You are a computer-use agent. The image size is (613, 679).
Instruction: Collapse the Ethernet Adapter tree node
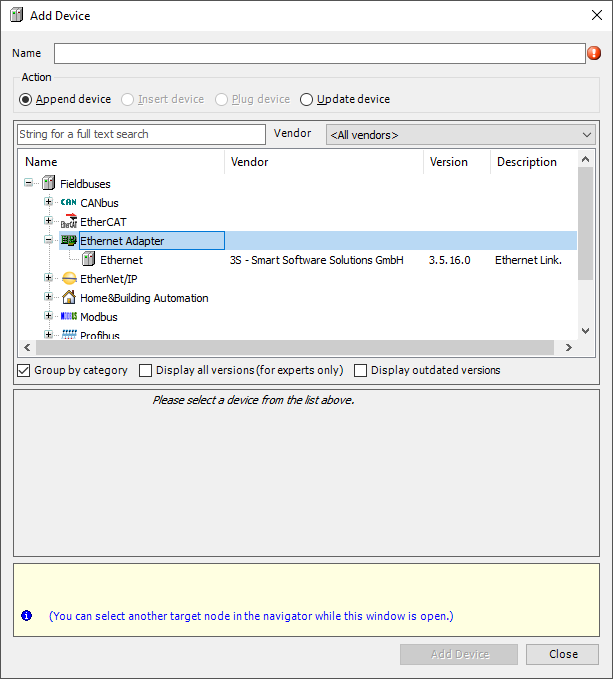click(x=48, y=241)
